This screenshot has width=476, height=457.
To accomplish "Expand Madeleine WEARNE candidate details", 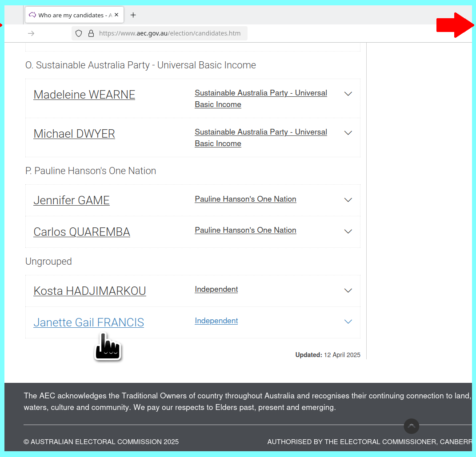I will click(x=348, y=94).
